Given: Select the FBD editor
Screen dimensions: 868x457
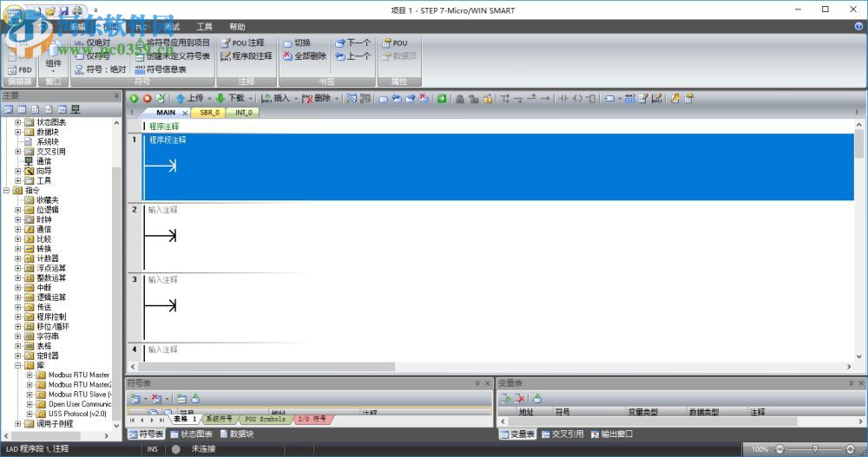Looking at the screenshot, I should click(x=20, y=69).
